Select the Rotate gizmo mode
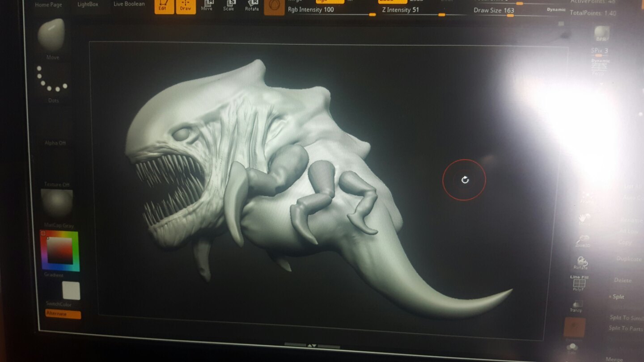Screen dimensions: 644x362 point(252,6)
